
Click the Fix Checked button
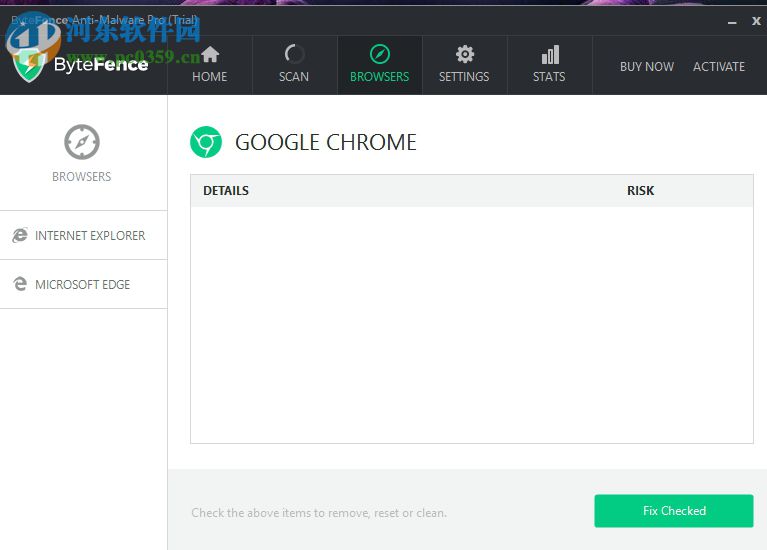pyautogui.click(x=674, y=511)
